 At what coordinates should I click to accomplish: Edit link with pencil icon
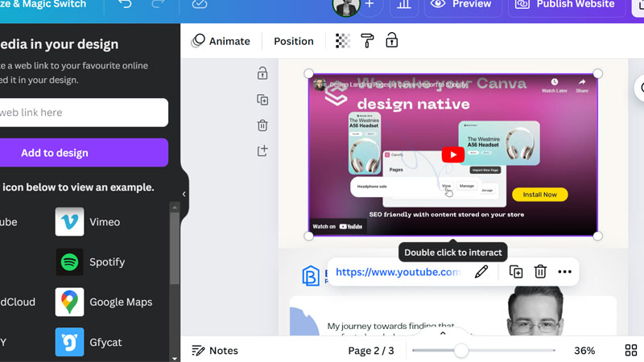481,272
